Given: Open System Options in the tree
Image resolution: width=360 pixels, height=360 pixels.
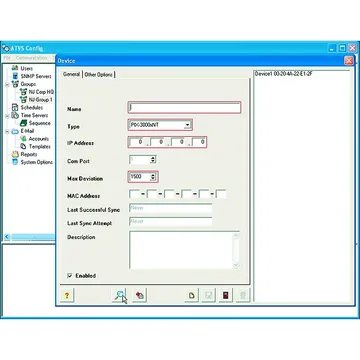Looking at the screenshot, I should 37,162.
